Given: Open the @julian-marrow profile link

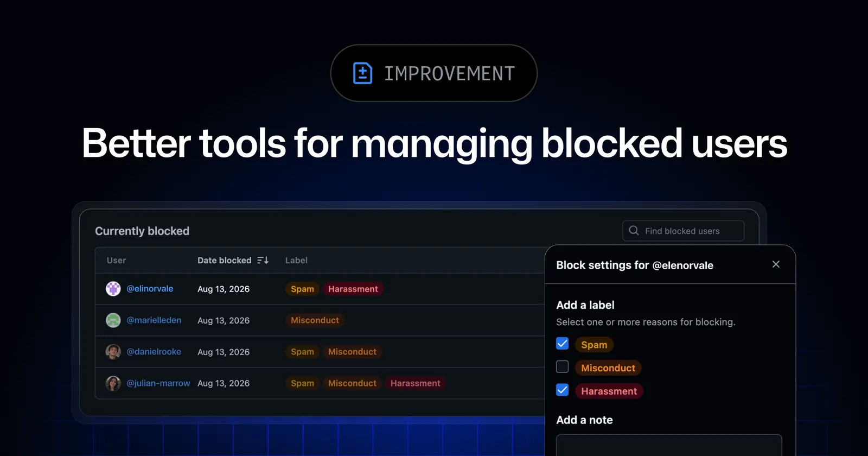Looking at the screenshot, I should (x=158, y=383).
